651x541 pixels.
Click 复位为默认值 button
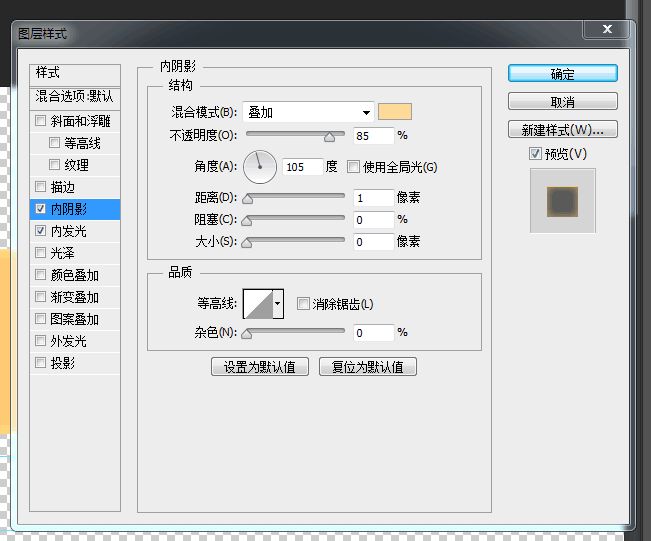[367, 367]
